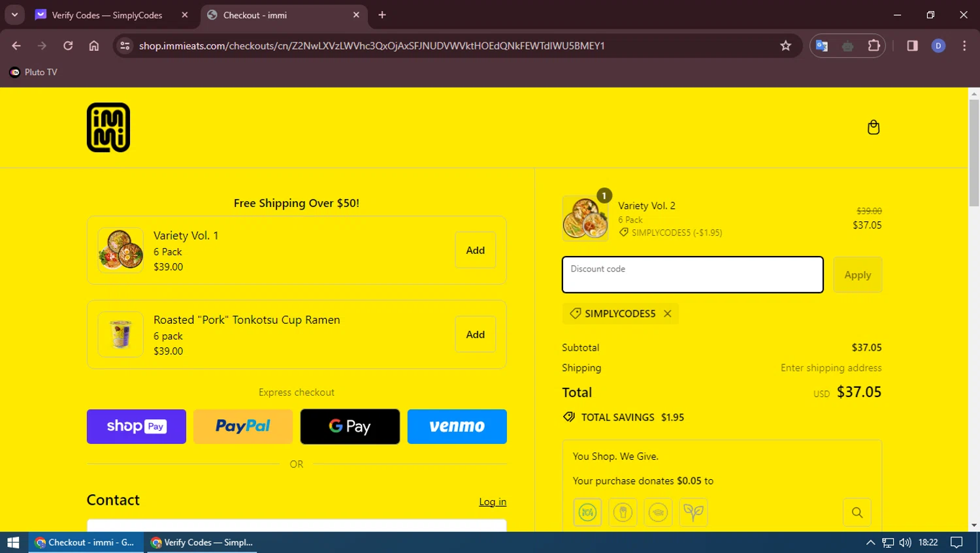Open the Windows Start menu
The image size is (980, 553).
(x=13, y=543)
